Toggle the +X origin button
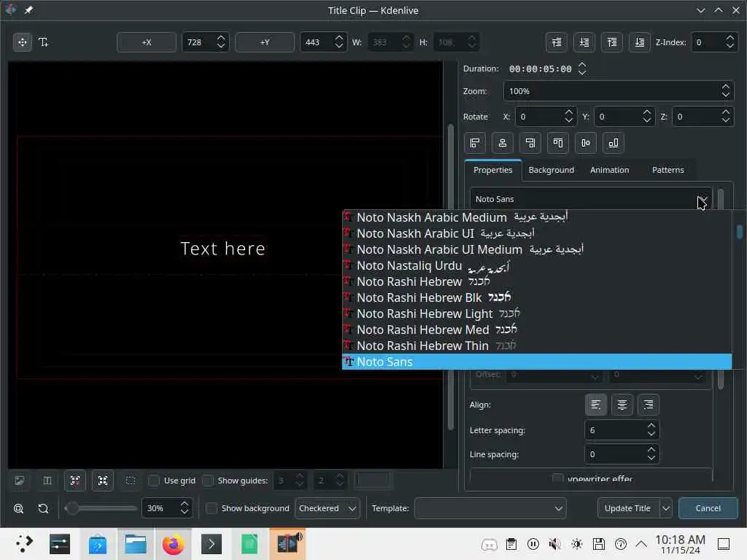 146,42
